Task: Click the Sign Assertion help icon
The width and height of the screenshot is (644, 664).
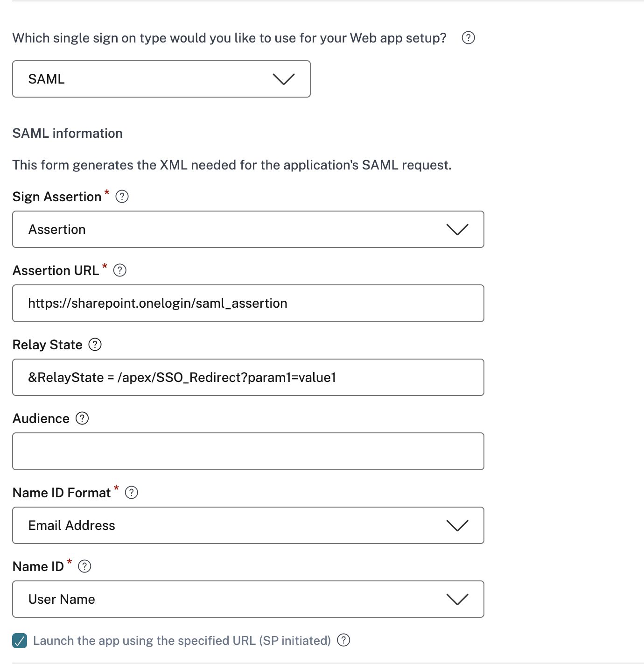Action: tap(122, 197)
